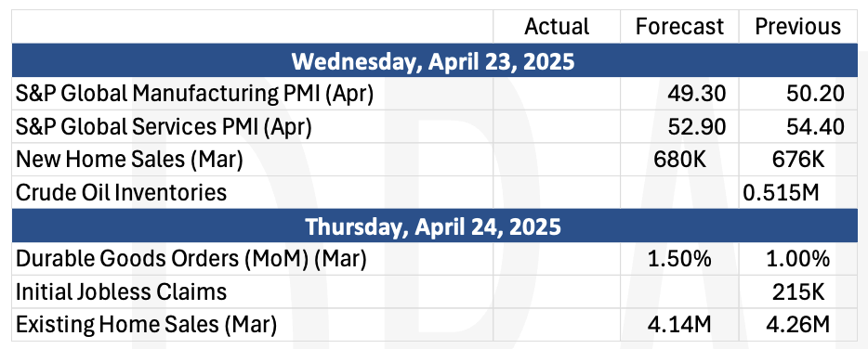
Task: Select the Crude Oil Inventories label cell
Action: [253, 192]
